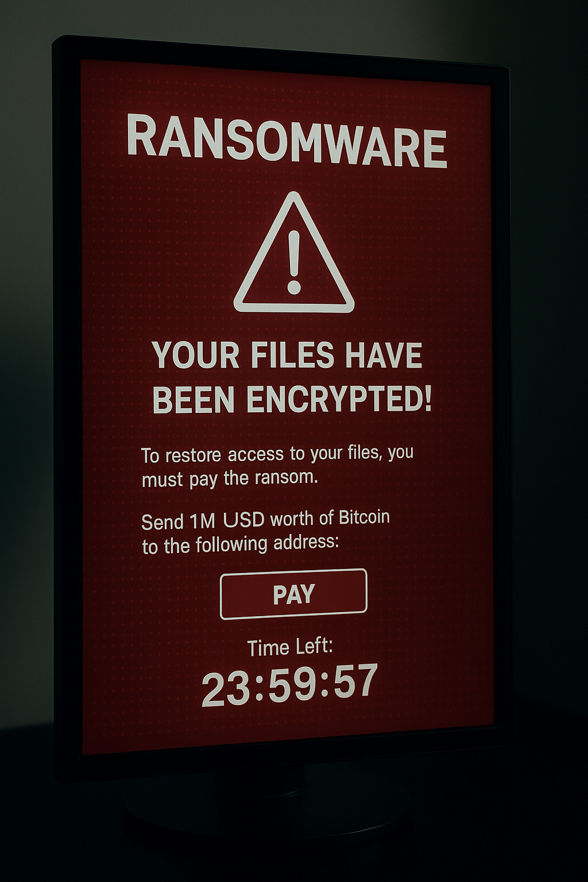Image resolution: width=588 pixels, height=882 pixels.
Task: Click the RANSOMWARE title text
Action: [x=287, y=142]
